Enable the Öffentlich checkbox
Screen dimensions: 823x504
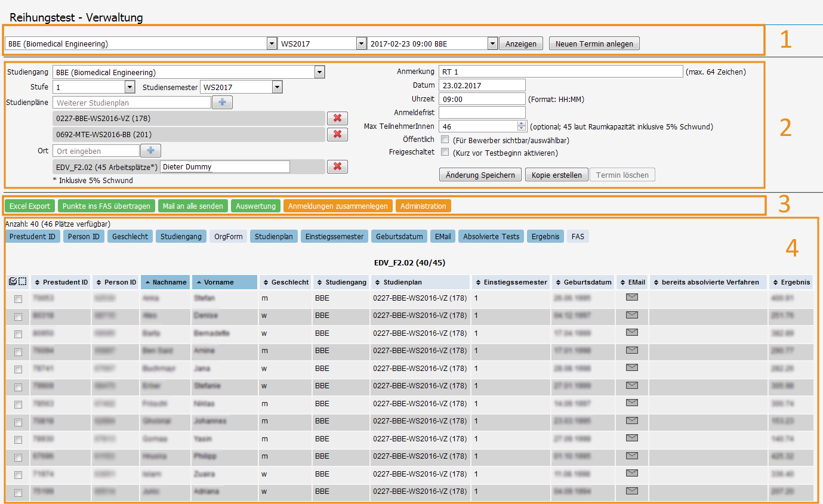coord(445,140)
